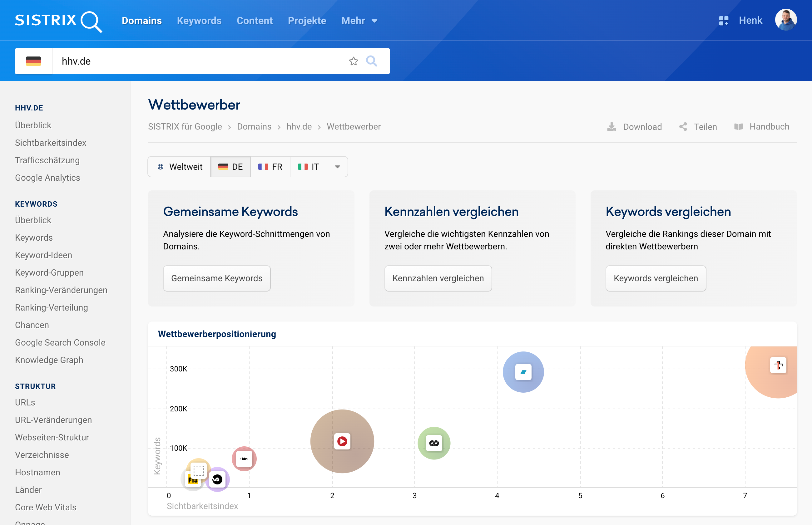Activate the search magnifier icon in the domain bar
Image resolution: width=812 pixels, height=525 pixels.
tap(372, 61)
